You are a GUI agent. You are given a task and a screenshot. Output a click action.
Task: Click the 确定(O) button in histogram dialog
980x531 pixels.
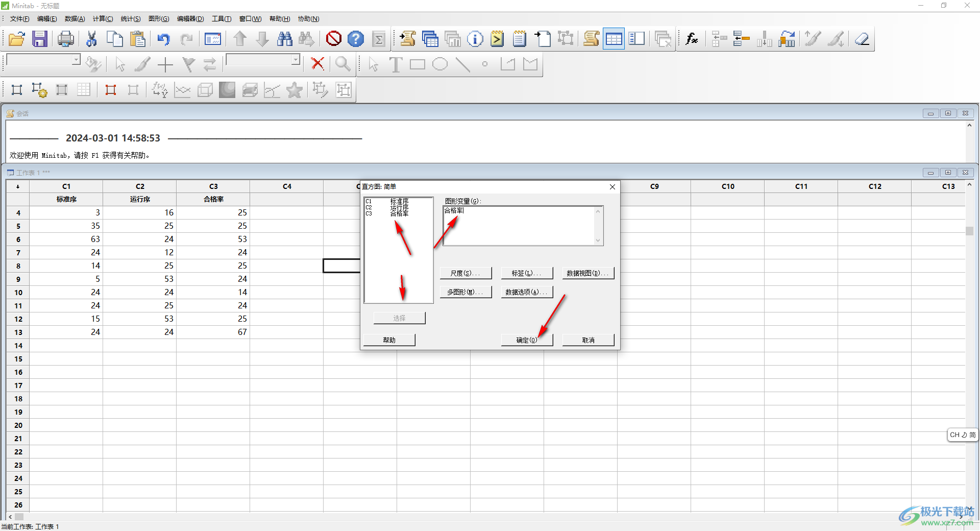click(x=527, y=340)
